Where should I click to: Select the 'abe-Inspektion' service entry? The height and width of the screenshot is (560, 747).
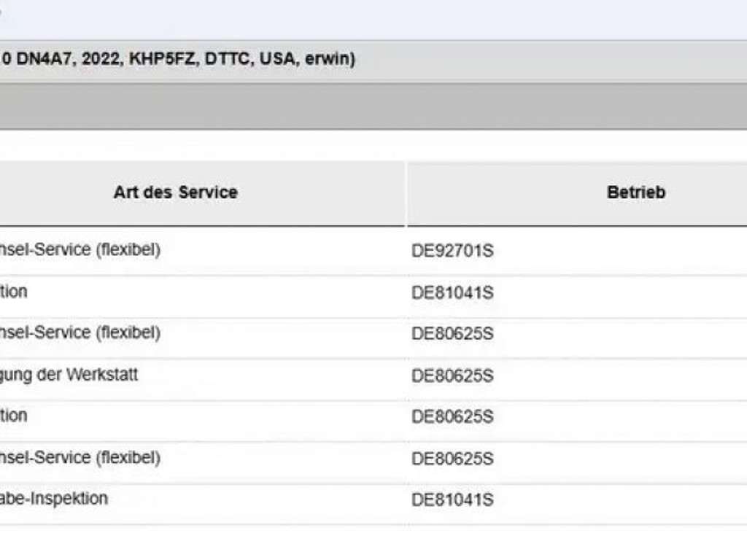click(x=54, y=499)
